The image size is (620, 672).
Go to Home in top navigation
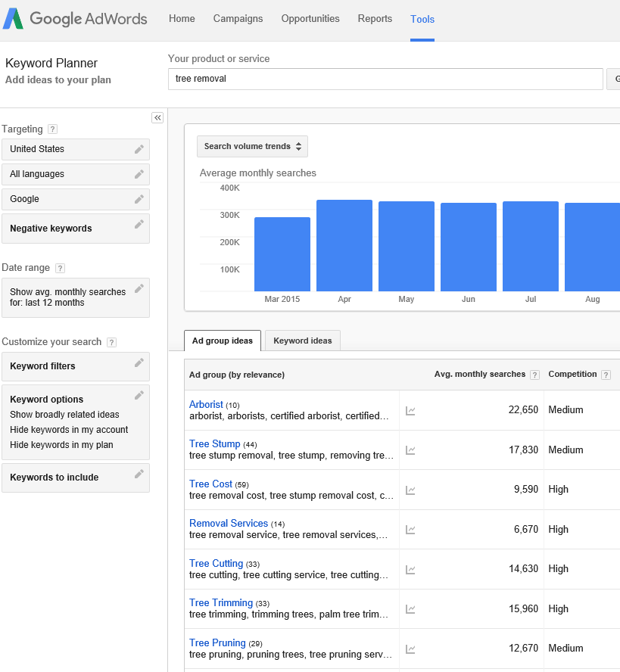pyautogui.click(x=182, y=19)
